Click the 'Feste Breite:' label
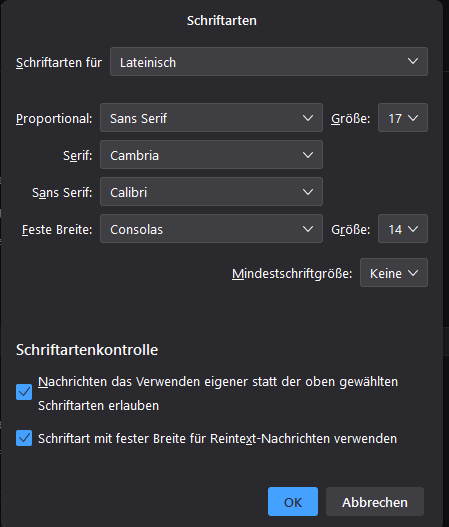Image resolution: width=449 pixels, height=527 pixels. coord(57,230)
